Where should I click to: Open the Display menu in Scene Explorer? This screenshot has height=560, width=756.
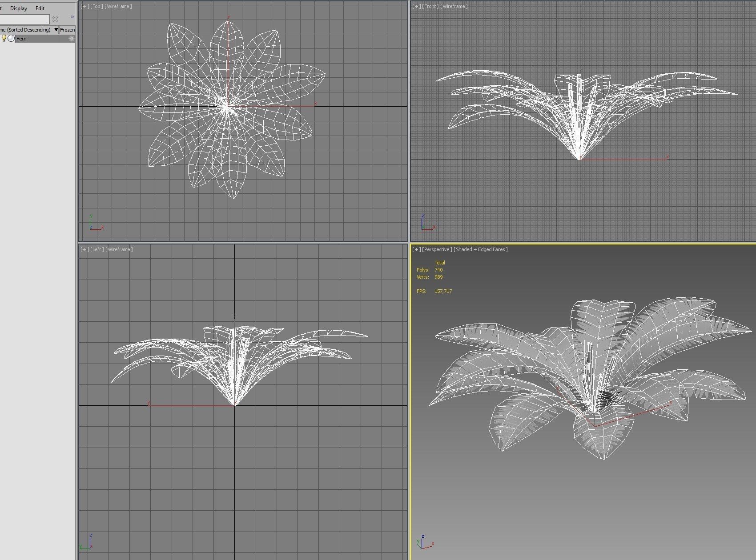pos(19,8)
